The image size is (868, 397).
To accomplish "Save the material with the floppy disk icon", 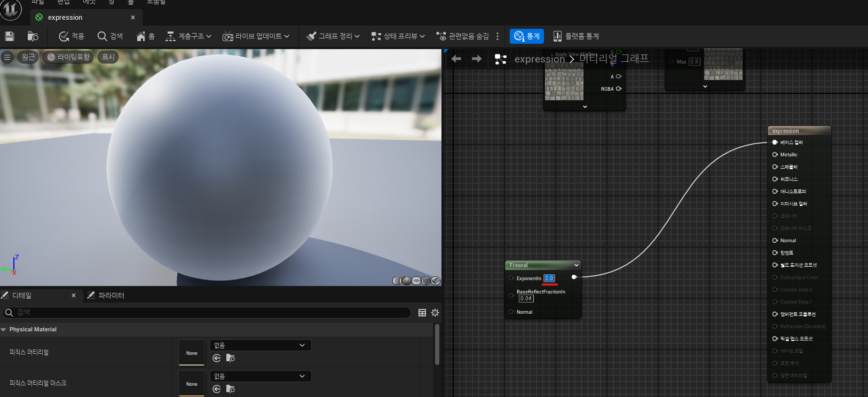I will [x=10, y=36].
